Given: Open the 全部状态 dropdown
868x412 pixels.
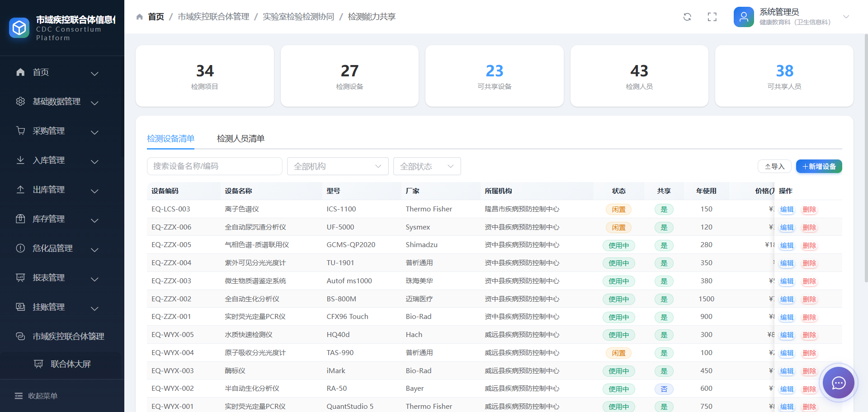Looking at the screenshot, I should [x=427, y=166].
